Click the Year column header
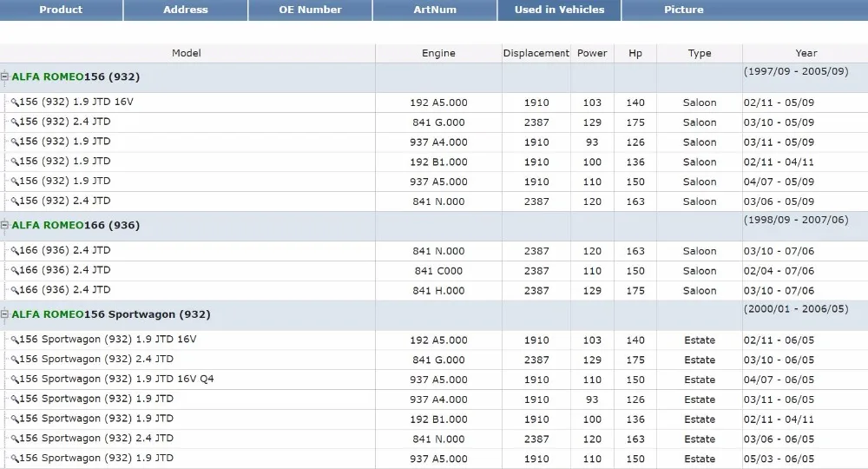This screenshot has height=469, width=868. pyautogui.click(x=806, y=53)
